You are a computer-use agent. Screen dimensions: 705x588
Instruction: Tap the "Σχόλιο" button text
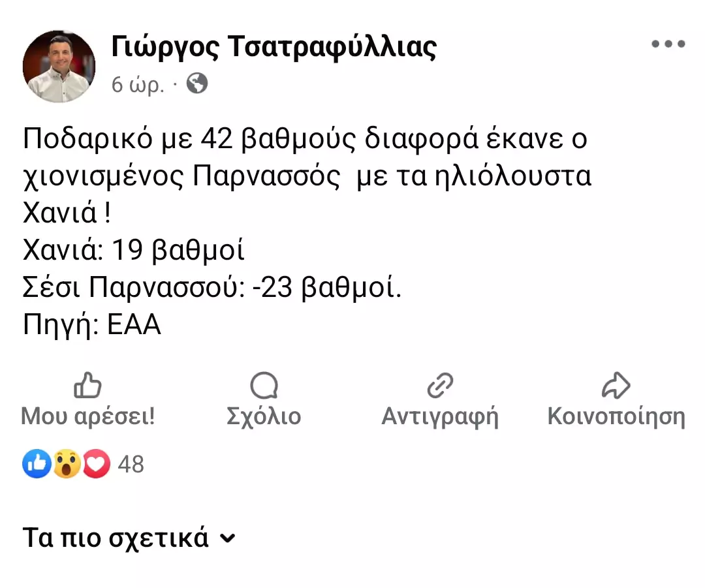[264, 416]
